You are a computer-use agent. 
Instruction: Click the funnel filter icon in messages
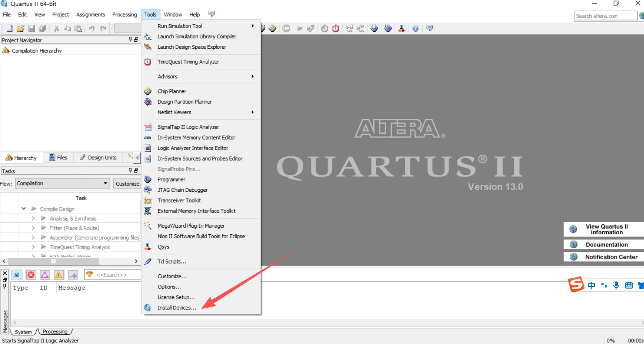[x=90, y=274]
